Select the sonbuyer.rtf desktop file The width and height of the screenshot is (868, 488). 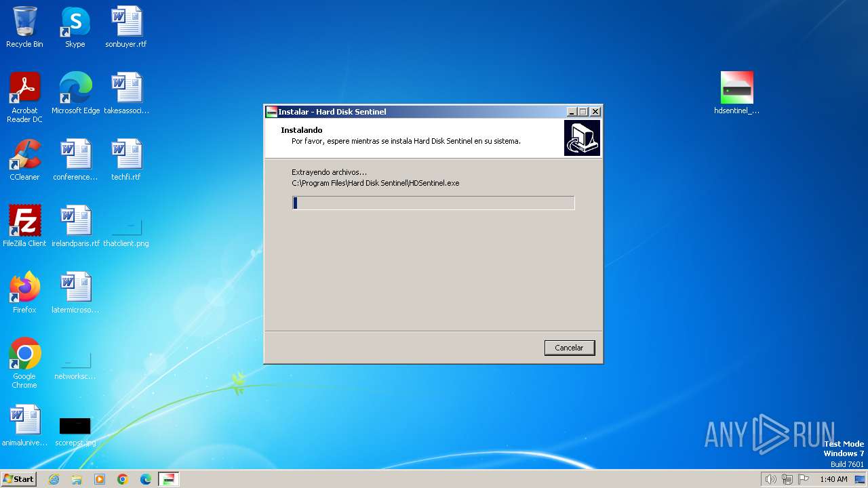(x=126, y=27)
